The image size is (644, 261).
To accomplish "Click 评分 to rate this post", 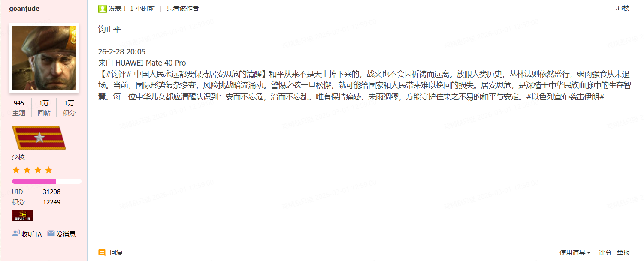I will [x=605, y=253].
